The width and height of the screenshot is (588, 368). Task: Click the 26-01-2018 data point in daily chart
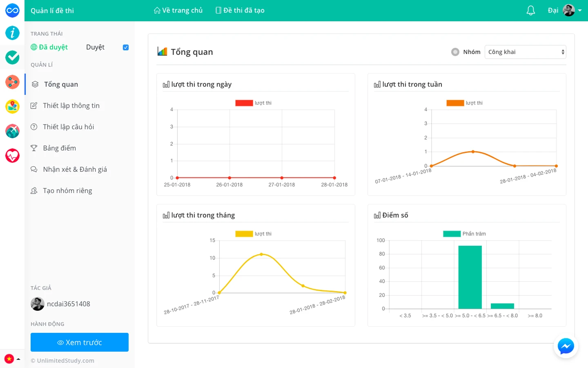click(x=229, y=178)
